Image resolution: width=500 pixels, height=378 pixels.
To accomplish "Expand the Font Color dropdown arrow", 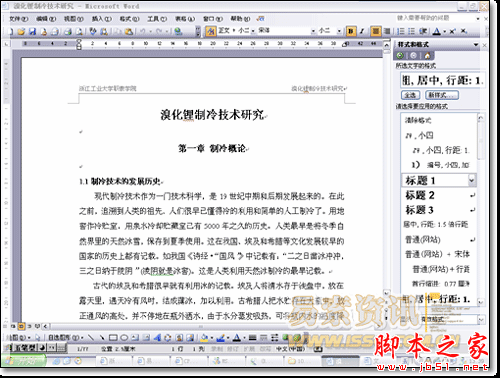I will tap(444, 31).
